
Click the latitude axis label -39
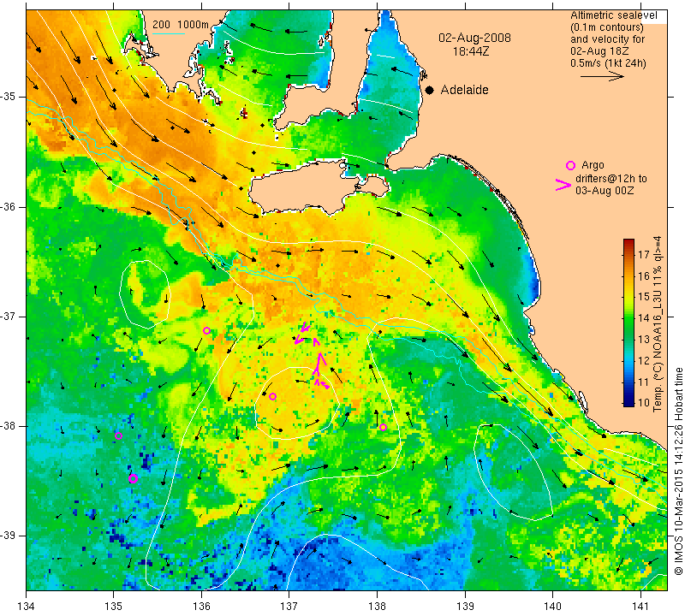click(9, 536)
